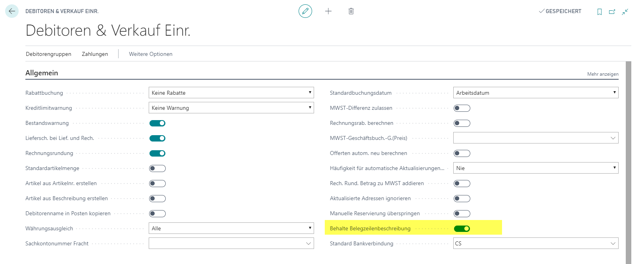Click the collapse page arrows icon
Screen dimensions: 644x264
coord(625,12)
